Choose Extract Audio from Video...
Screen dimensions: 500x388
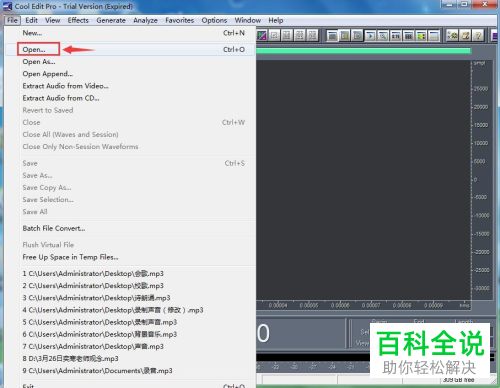[130, 86]
